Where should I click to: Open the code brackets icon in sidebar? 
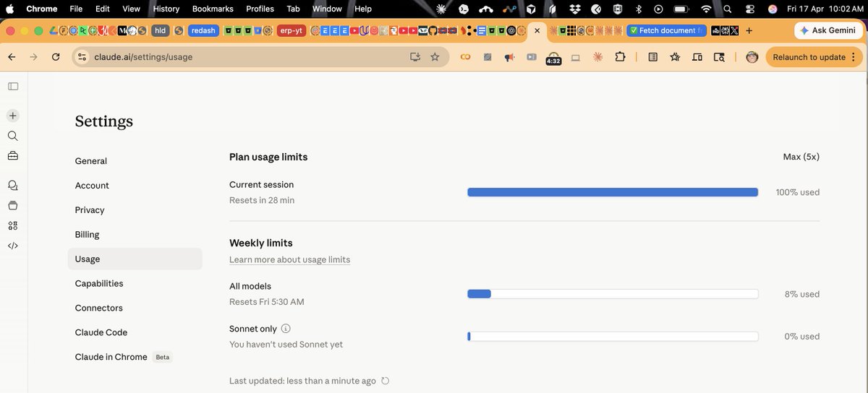click(13, 246)
